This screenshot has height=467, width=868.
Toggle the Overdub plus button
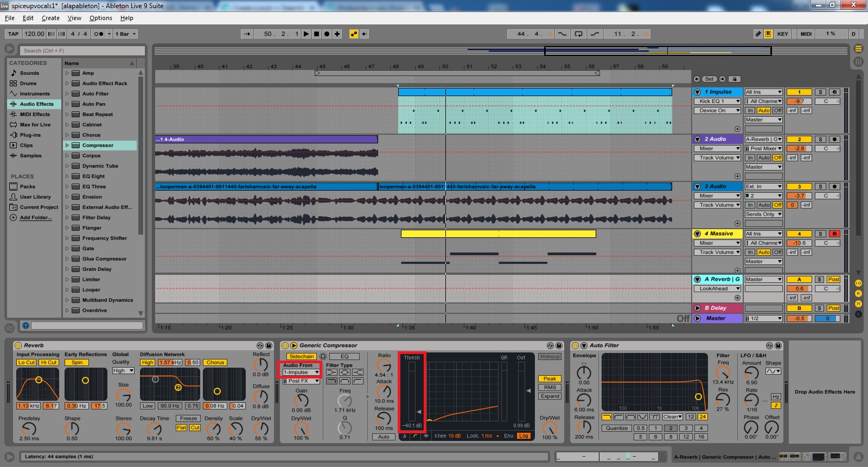(x=337, y=34)
